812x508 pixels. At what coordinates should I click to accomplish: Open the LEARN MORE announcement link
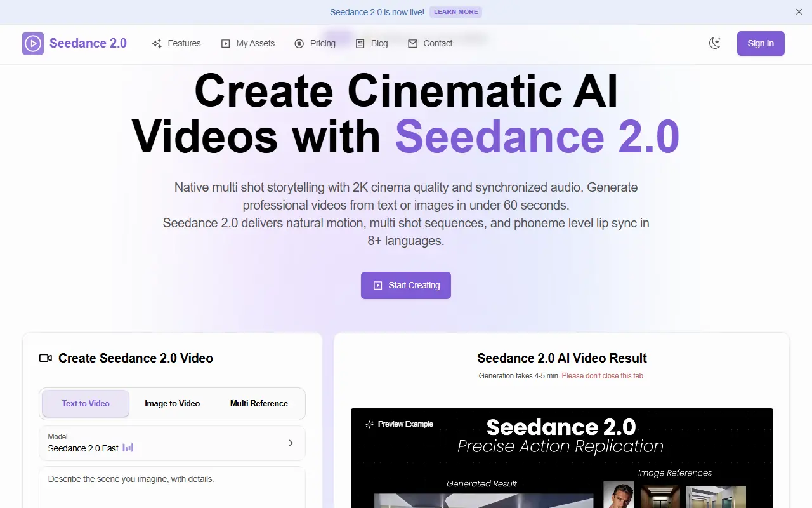coord(455,11)
